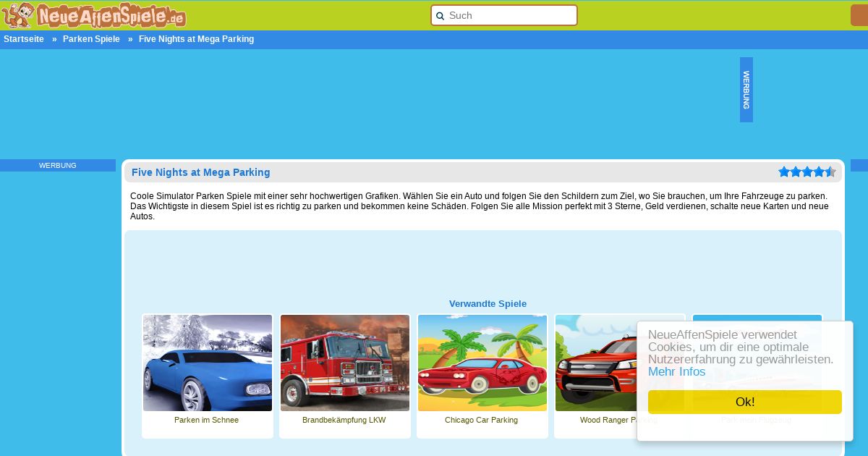Open the Brandbekämpfung LKW fire truck thumbnail
Viewport: 868px width, 456px height.
coord(345,363)
